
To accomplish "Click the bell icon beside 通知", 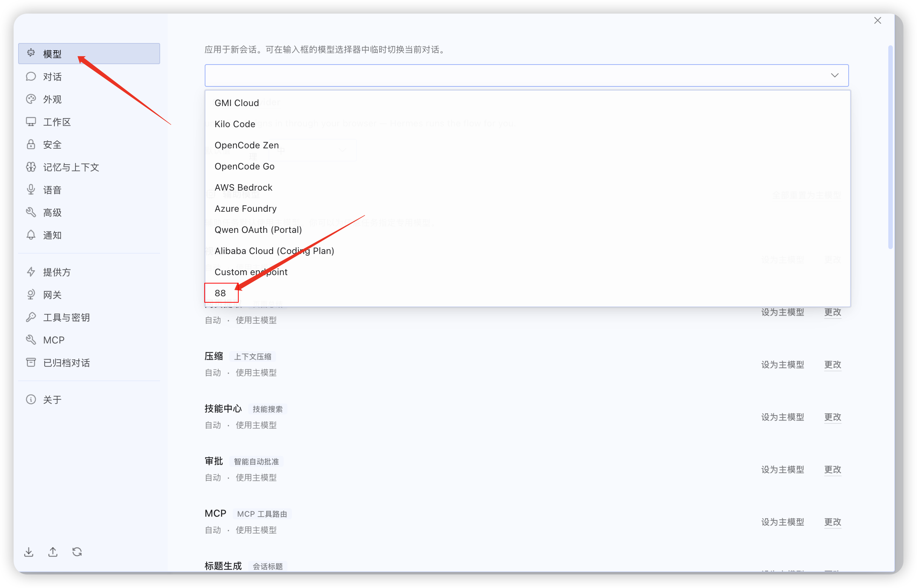I will click(31, 235).
